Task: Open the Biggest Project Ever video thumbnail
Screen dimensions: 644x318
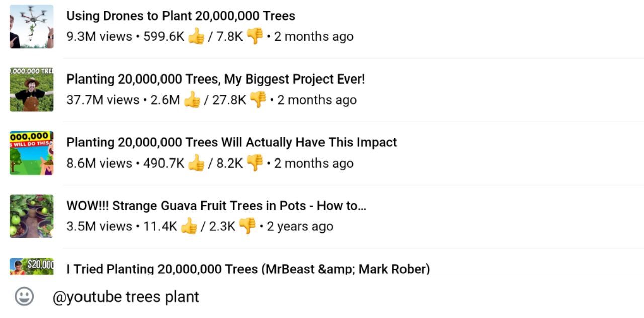Action: tap(31, 90)
